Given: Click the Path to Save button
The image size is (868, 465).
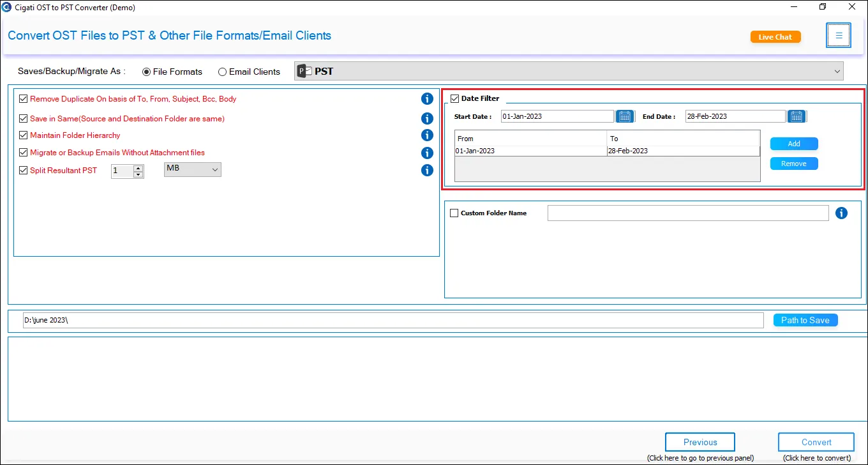Looking at the screenshot, I should coord(805,320).
